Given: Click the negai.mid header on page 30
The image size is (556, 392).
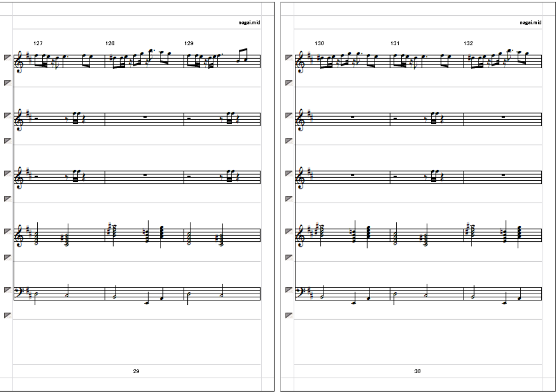Looking at the screenshot, I should (531, 23).
